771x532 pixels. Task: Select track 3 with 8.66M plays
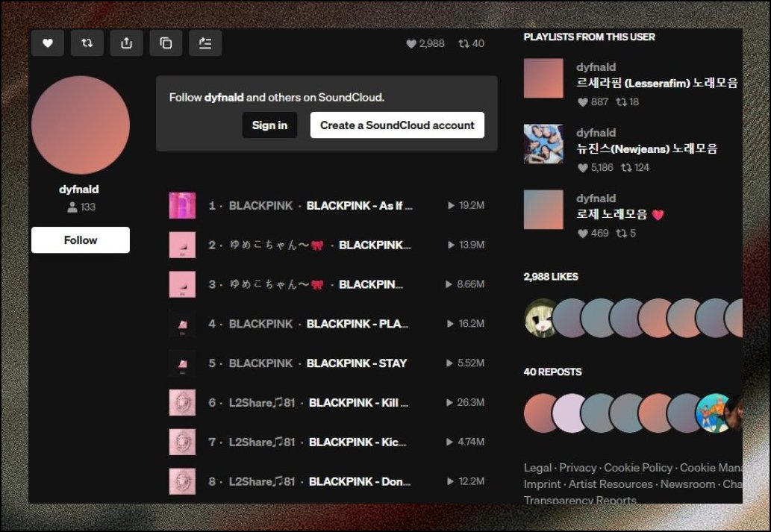click(x=326, y=284)
